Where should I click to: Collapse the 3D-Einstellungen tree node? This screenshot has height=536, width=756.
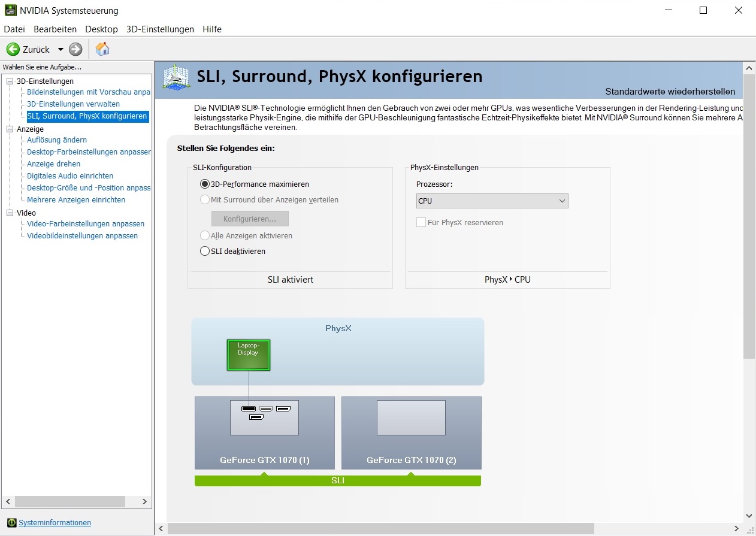click(10, 81)
